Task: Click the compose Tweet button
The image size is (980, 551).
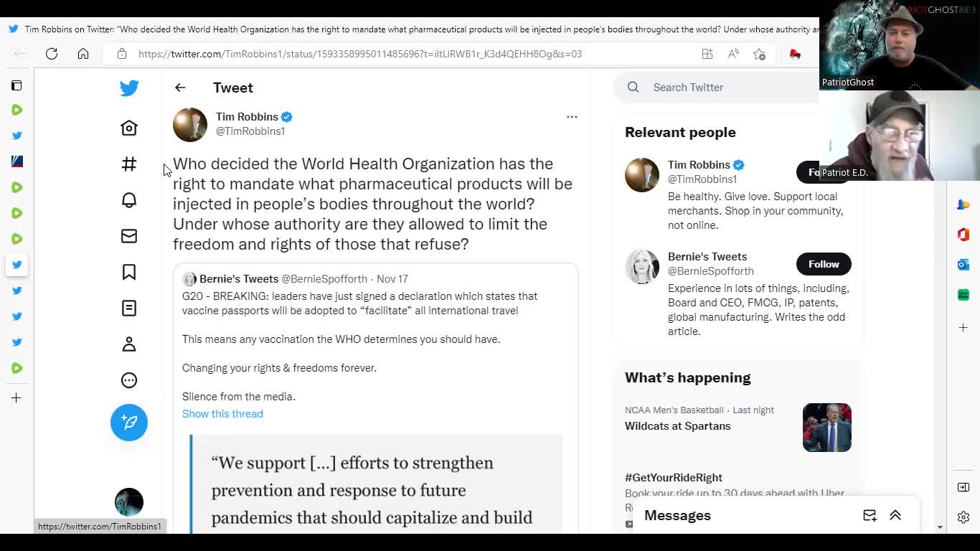Action: pos(129,422)
